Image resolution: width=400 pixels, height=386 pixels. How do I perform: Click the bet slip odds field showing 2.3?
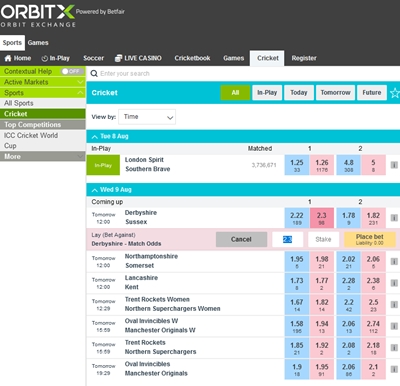[x=287, y=239]
